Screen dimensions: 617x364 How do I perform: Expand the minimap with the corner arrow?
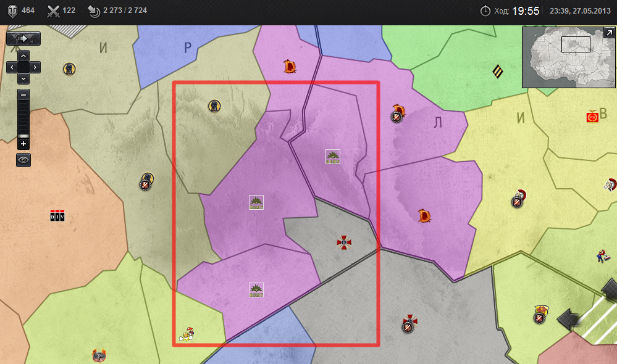coord(609,33)
